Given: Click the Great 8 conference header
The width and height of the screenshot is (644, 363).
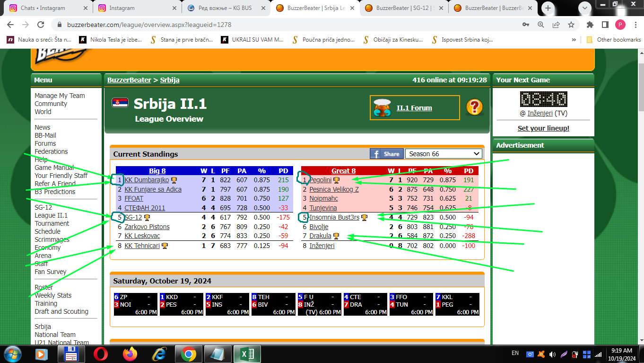Looking at the screenshot, I should (x=344, y=171).
